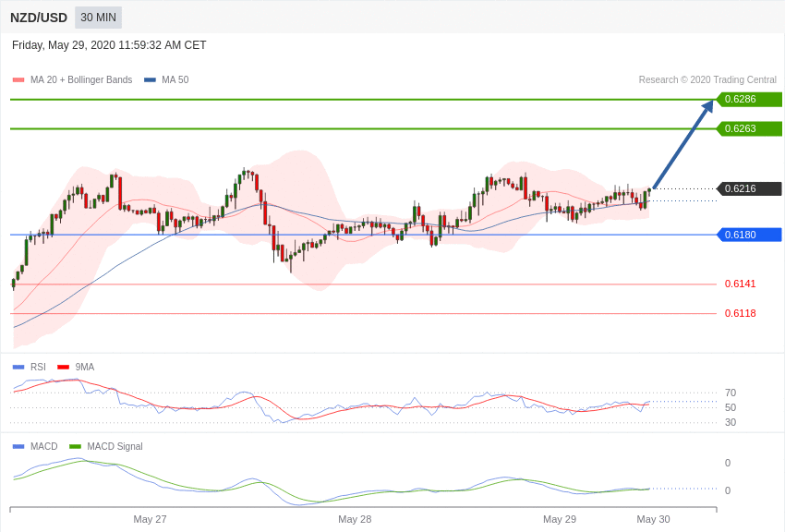Click the RSI 30 axis value
This screenshot has height=532, width=785.
tap(731, 422)
